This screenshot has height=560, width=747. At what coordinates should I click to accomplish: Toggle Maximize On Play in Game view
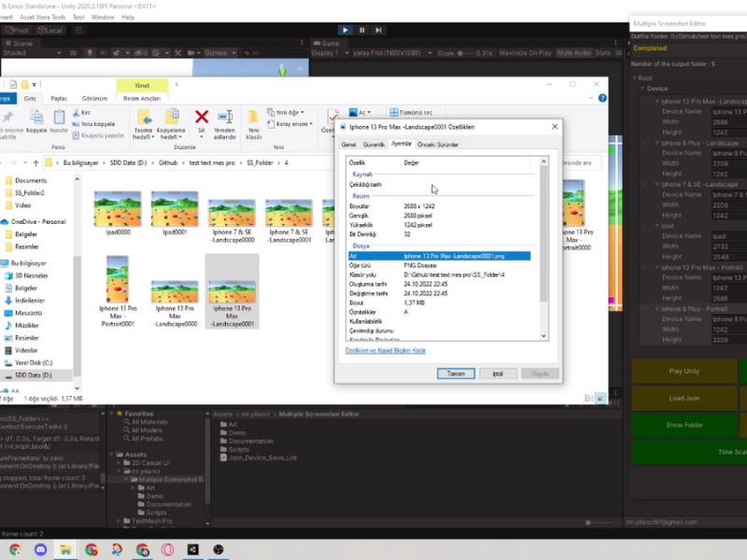(526, 53)
